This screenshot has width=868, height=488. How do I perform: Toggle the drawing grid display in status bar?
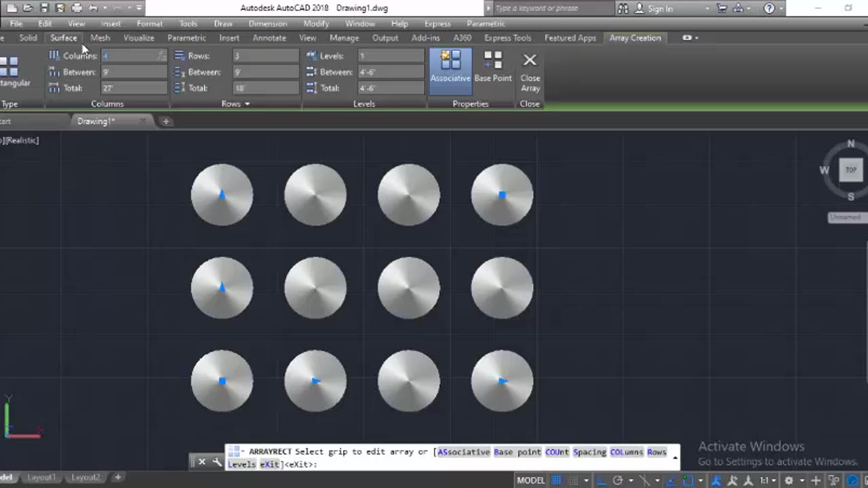(556, 480)
